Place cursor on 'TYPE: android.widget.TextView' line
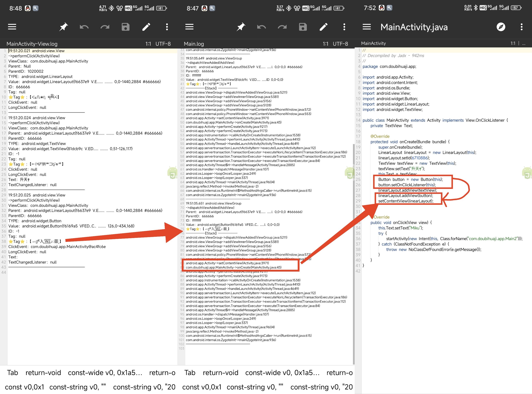Viewport: 532px width, 394px height. 37,144
